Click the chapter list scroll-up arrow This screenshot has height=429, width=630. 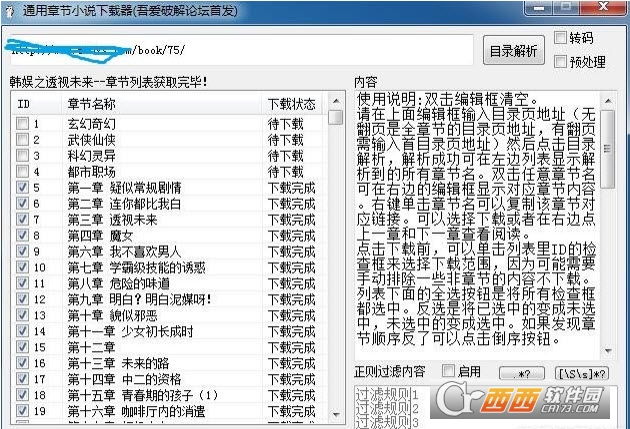pos(336,101)
